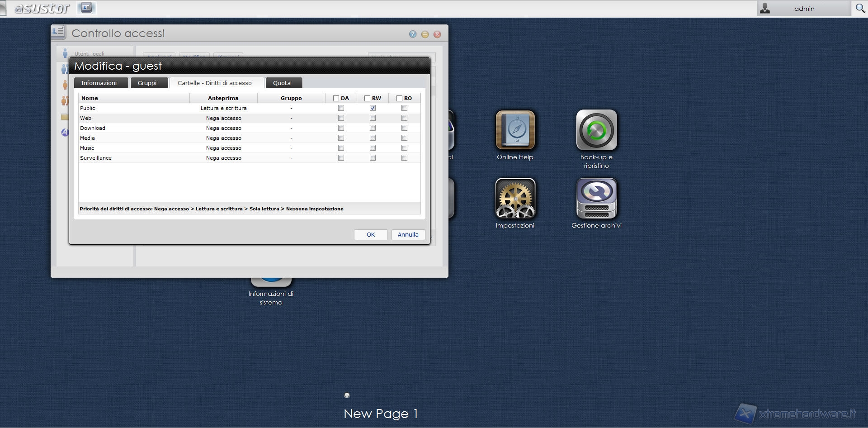The image size is (868, 428).
Task: Switch to the Informazioni tab
Action: click(99, 83)
